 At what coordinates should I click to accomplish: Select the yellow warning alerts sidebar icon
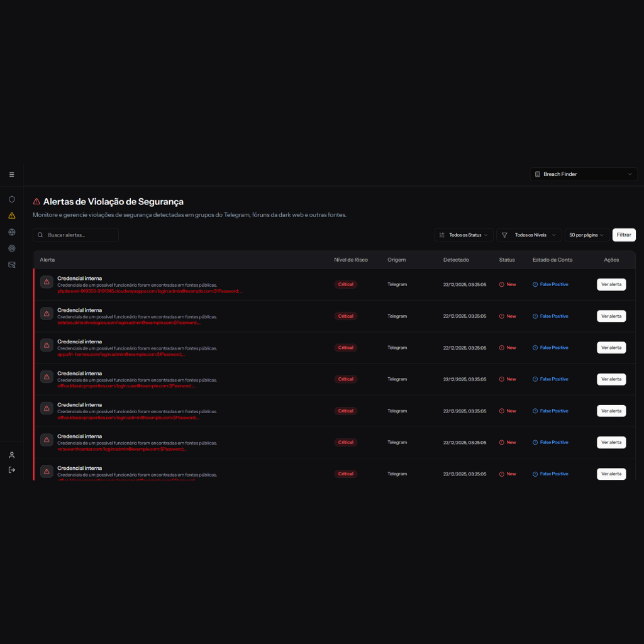(11, 215)
